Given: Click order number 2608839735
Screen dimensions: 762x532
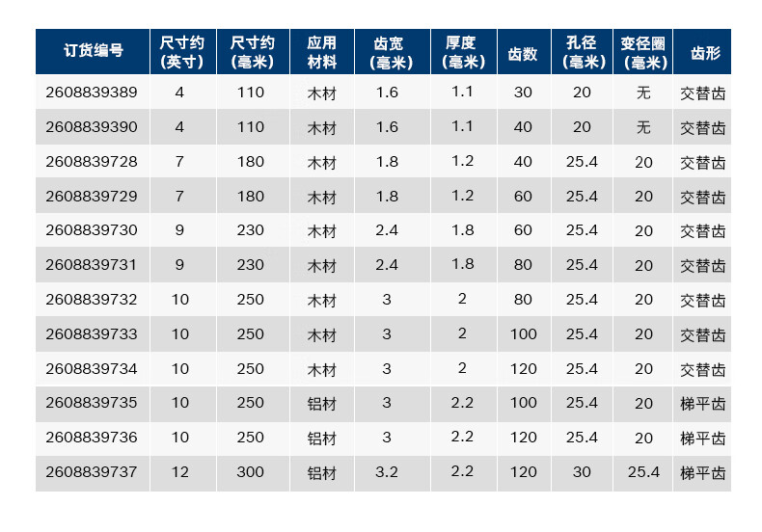Looking at the screenshot, I should [x=92, y=403].
